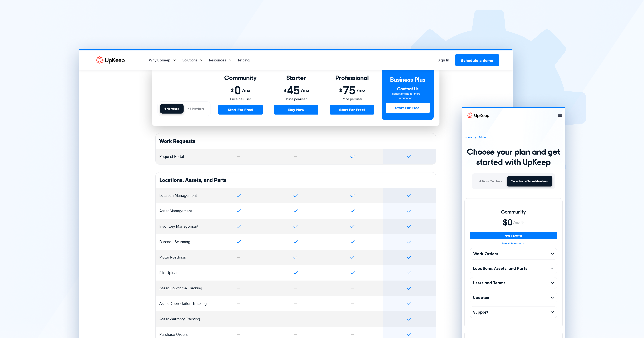Click the Professional checkmark for File Upload

point(352,273)
